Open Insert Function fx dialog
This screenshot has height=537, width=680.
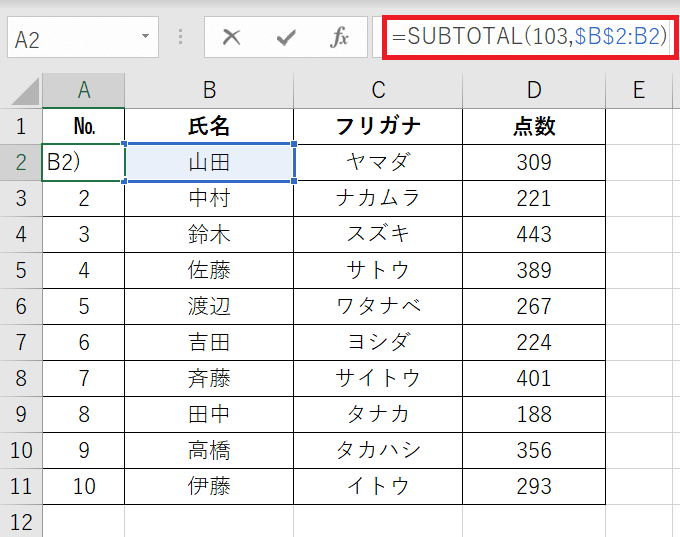pos(339,37)
